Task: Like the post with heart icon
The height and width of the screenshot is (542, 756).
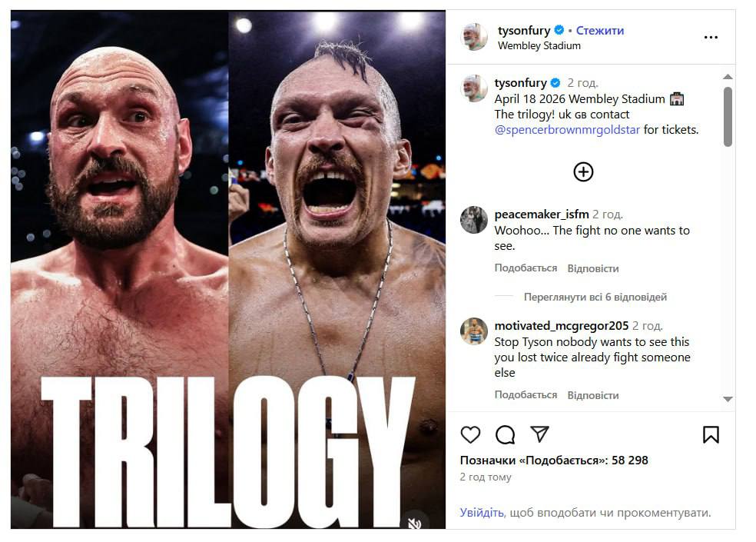Action: [x=470, y=435]
